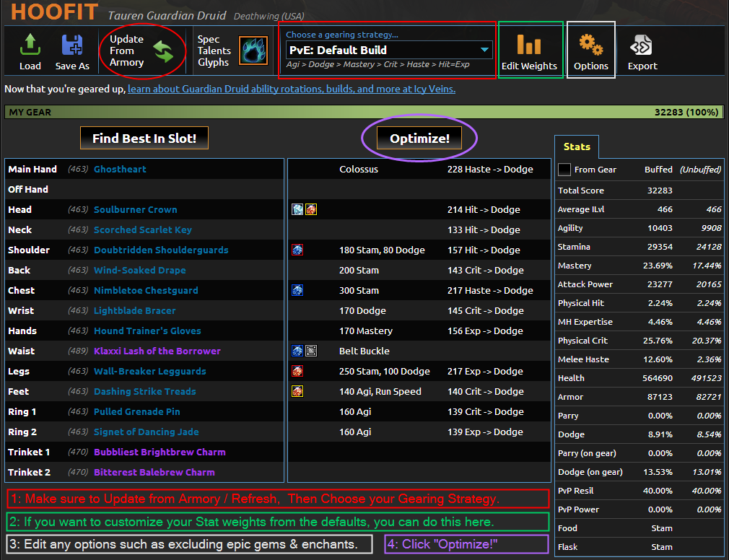Click first gem icon in Waist row
The width and height of the screenshot is (729, 560).
297,351
